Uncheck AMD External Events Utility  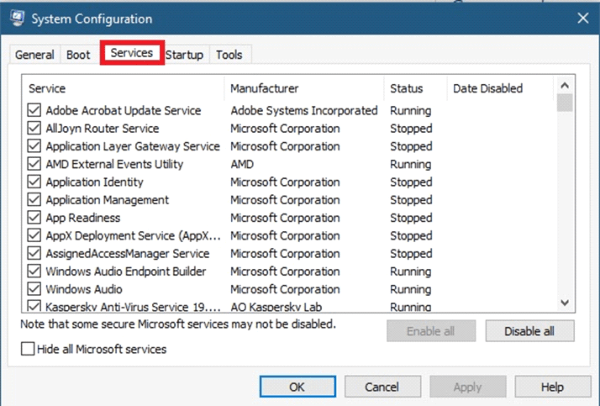(x=34, y=164)
